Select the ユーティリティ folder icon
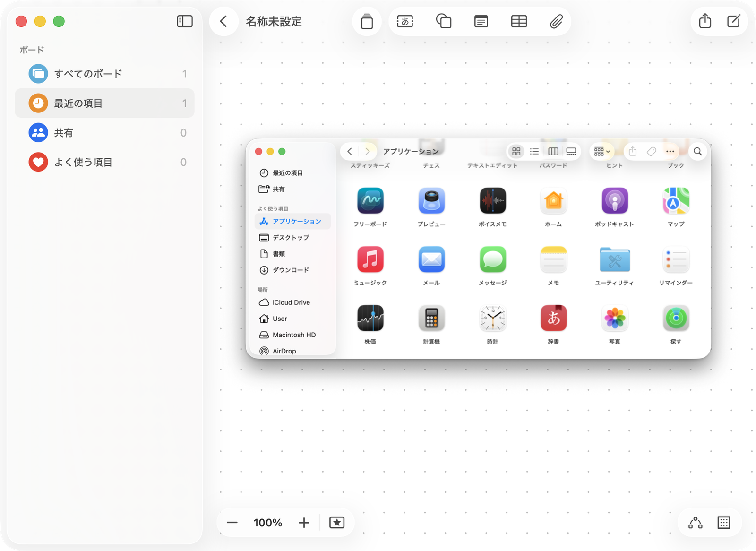 pos(615,259)
